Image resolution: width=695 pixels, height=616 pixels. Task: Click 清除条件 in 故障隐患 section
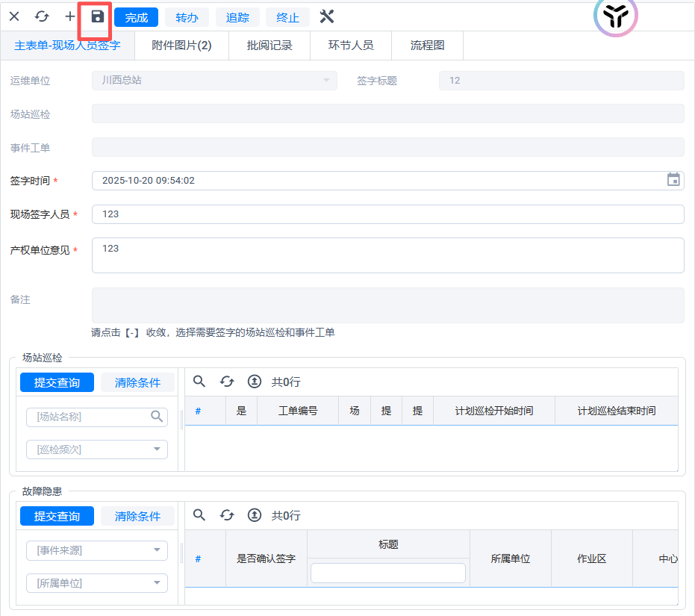tap(137, 516)
